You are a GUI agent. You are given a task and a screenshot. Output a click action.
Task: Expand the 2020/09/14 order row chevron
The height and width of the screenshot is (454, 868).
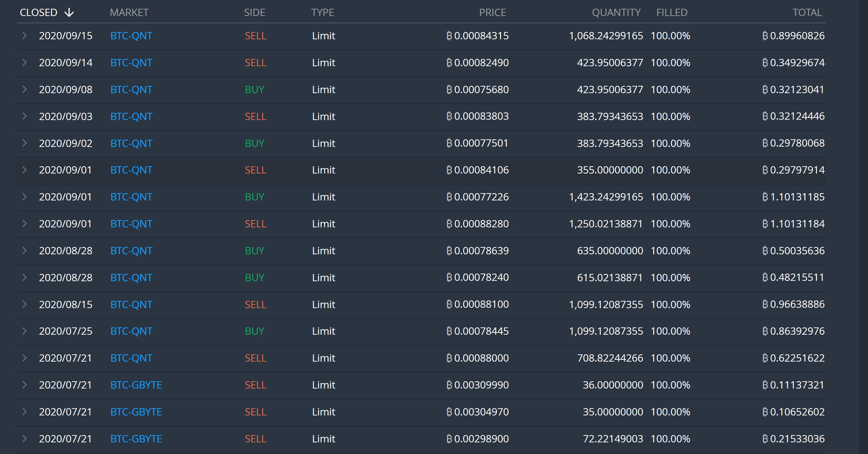(x=24, y=63)
